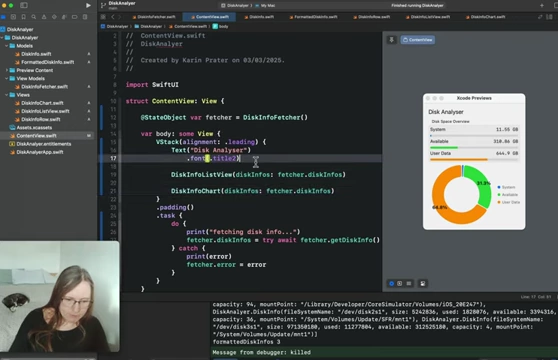Viewport: 558px width, 360px height.
Task: Click the line 17 number in gutter
Action: pos(113,158)
